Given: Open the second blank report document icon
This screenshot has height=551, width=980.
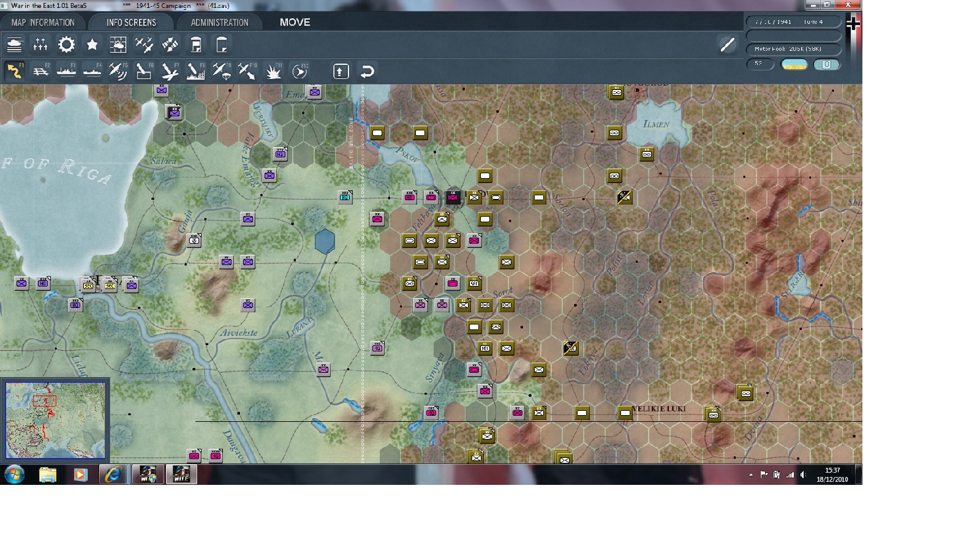Looking at the screenshot, I should pos(222,45).
